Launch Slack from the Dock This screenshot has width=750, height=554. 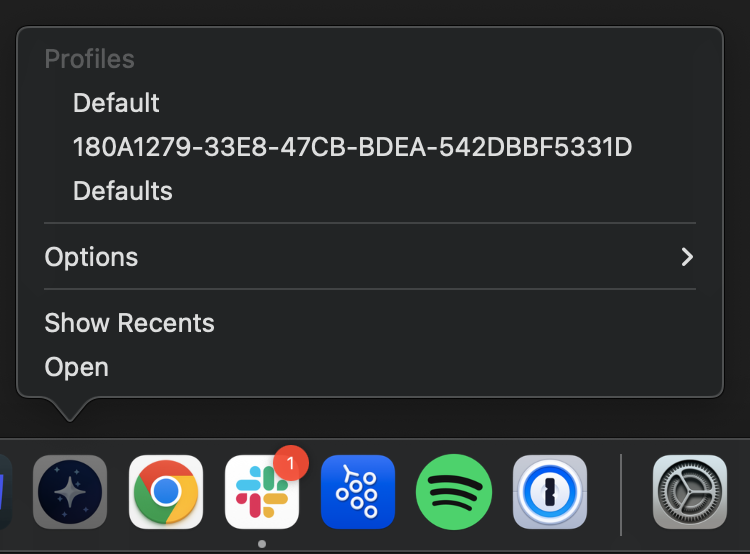coord(261,492)
